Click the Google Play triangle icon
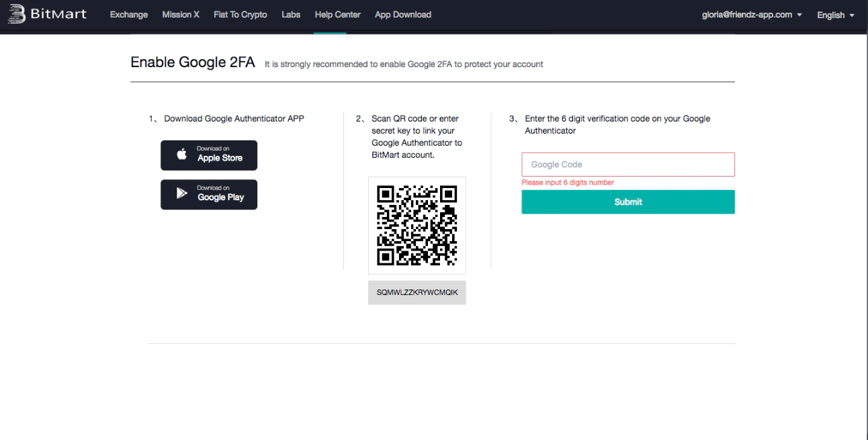This screenshot has height=440, width=868. [x=181, y=193]
